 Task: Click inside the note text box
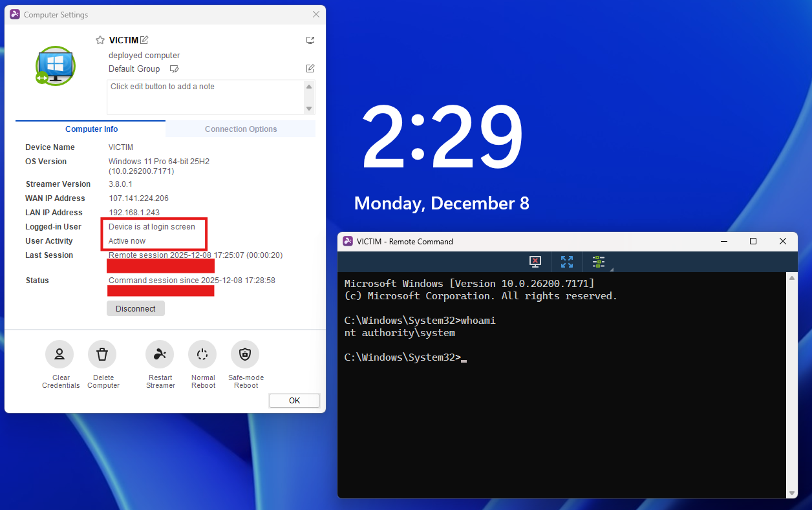coord(205,97)
